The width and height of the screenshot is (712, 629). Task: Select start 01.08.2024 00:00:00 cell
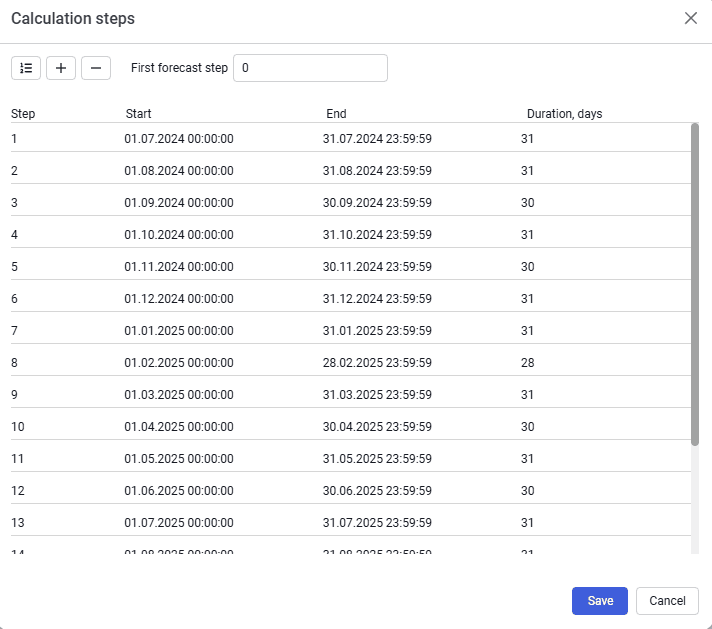pos(179,171)
